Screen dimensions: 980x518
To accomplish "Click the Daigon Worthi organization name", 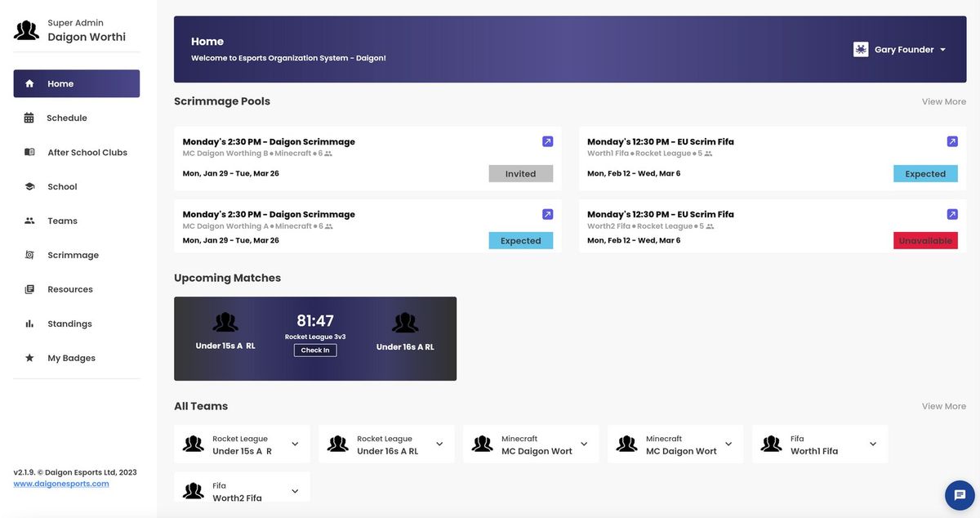I will point(87,37).
